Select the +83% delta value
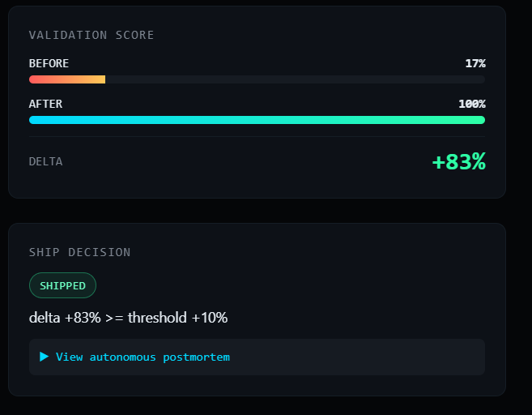Screen dimensions: 532x415 [458, 161]
